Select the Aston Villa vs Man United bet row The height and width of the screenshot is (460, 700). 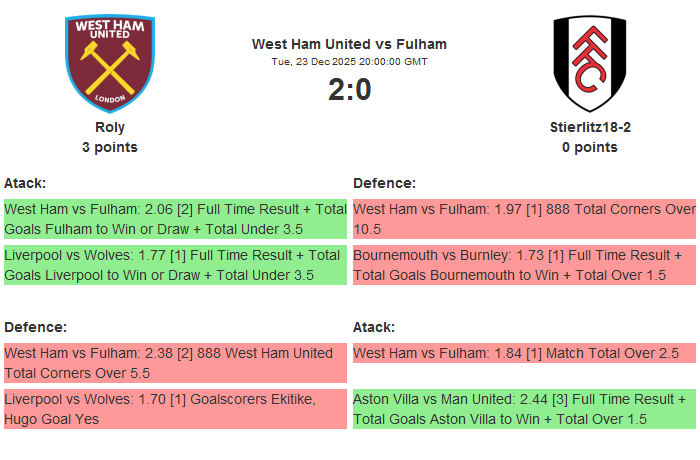click(524, 409)
